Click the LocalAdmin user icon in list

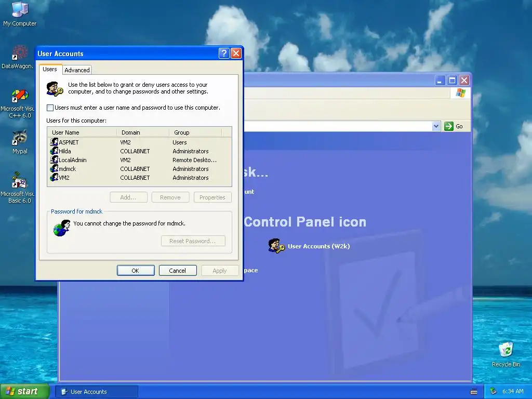coord(54,159)
